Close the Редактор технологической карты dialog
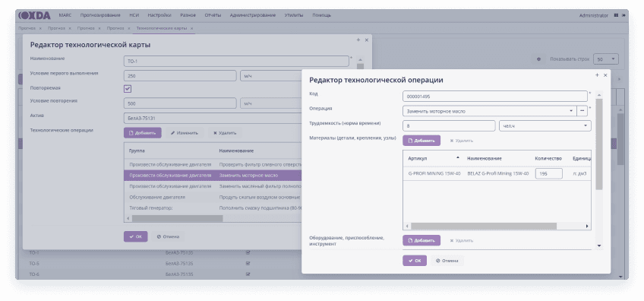Screen dimensions: 644x301 click(366, 40)
